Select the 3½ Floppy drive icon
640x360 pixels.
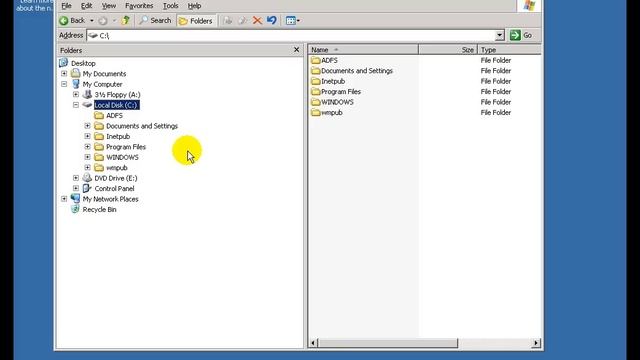[x=87, y=94]
